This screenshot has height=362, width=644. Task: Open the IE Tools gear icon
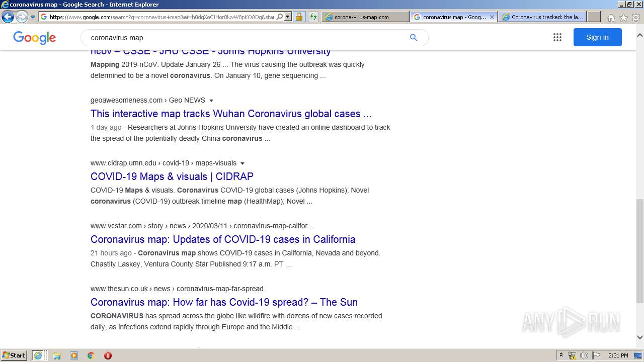636,17
